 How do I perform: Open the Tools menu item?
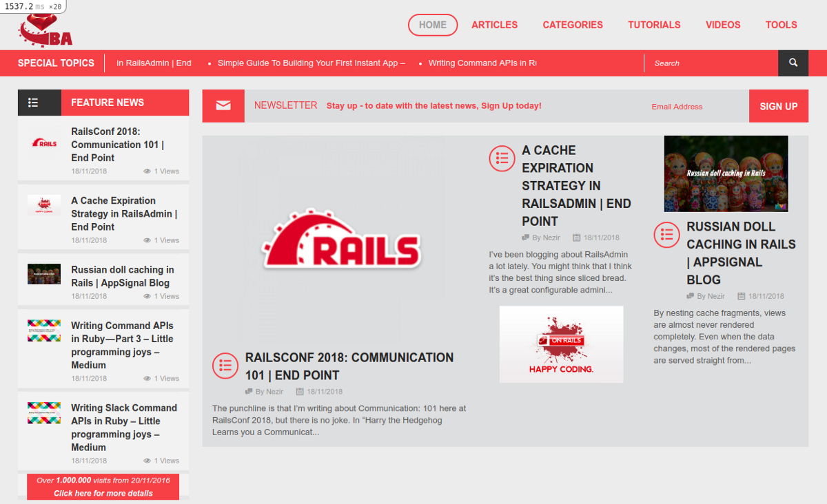782,25
